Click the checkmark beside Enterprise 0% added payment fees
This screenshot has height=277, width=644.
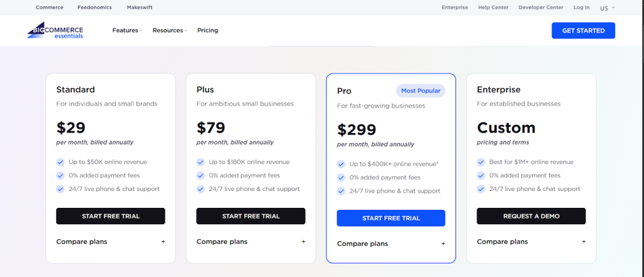tap(481, 176)
